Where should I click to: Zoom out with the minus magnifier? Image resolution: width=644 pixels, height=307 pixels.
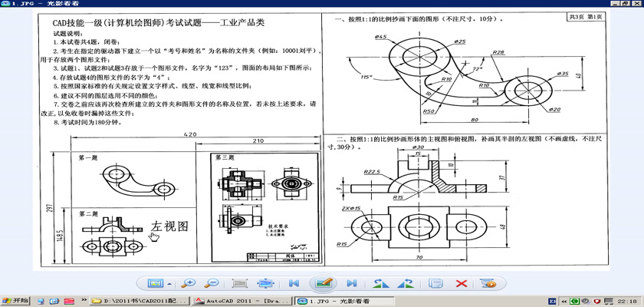point(212,283)
